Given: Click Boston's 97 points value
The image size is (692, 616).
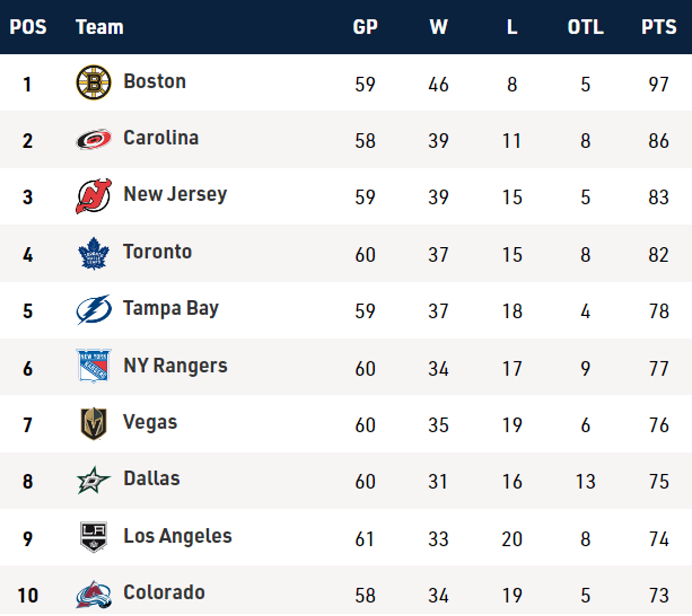Looking at the screenshot, I should point(659,84).
